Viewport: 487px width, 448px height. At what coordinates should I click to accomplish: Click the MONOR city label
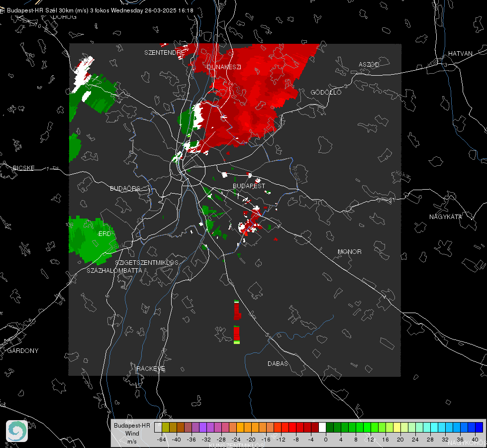click(349, 251)
